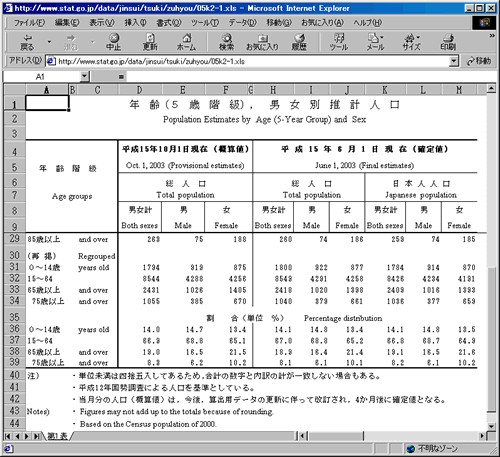This screenshot has height=457, width=500.
Task: Open the Name Box dropdown arrow
Action: [x=84, y=77]
